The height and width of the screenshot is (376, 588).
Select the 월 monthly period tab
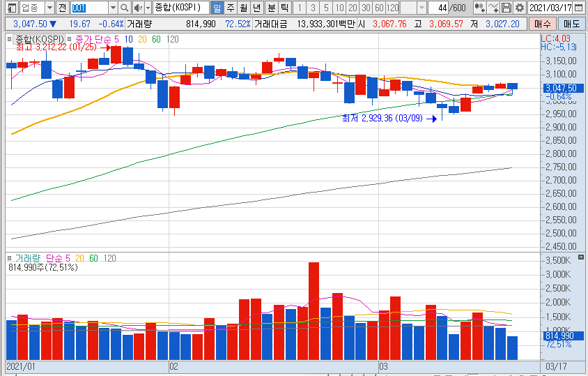(x=244, y=7)
